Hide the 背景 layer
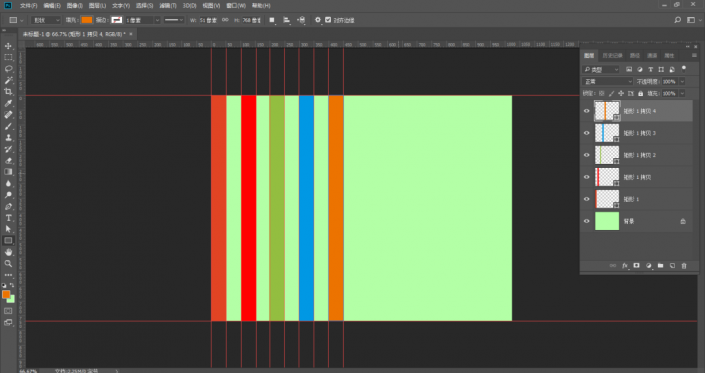The image size is (705, 373). 586,221
